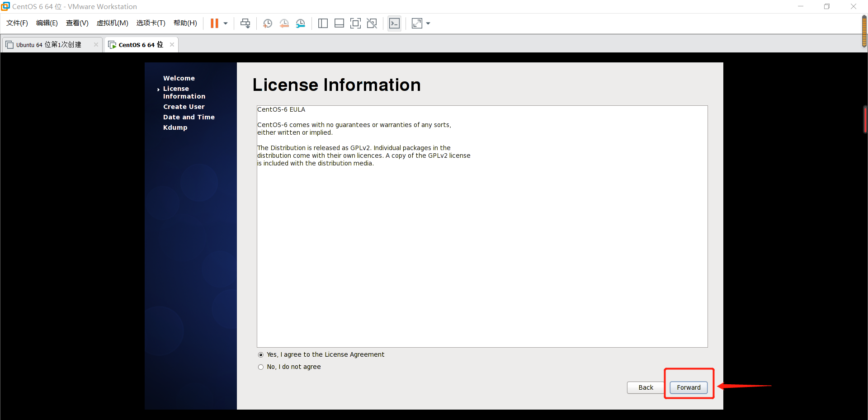Screen dimensions: 868x420
Task: Select the CentOS 6 64 位 tab
Action: coord(141,45)
